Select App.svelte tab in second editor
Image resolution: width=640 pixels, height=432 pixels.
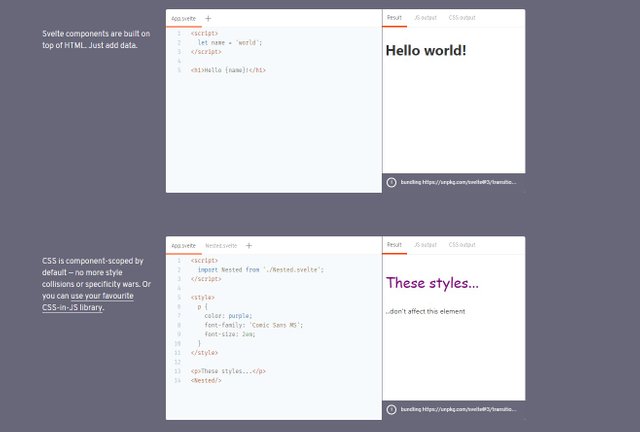click(x=184, y=245)
